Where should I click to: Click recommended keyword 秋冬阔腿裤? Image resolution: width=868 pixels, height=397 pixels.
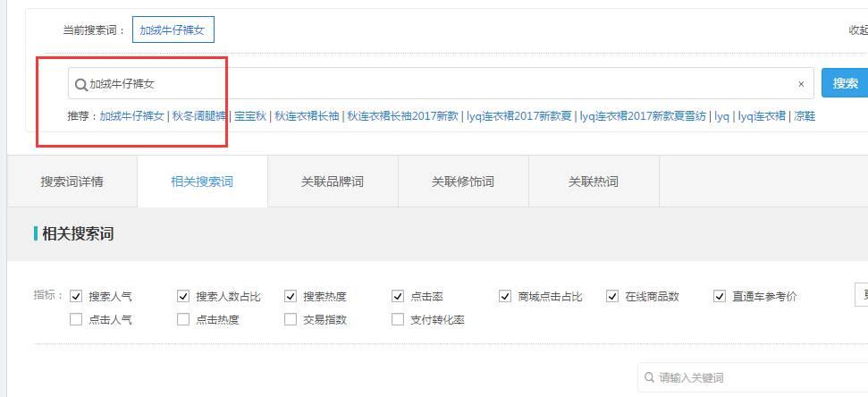click(199, 116)
